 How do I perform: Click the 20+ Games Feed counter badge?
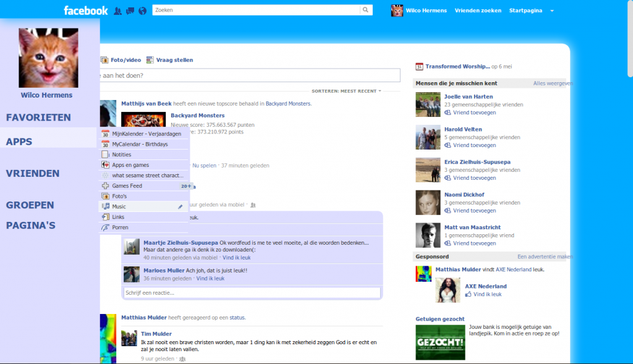coord(185,186)
